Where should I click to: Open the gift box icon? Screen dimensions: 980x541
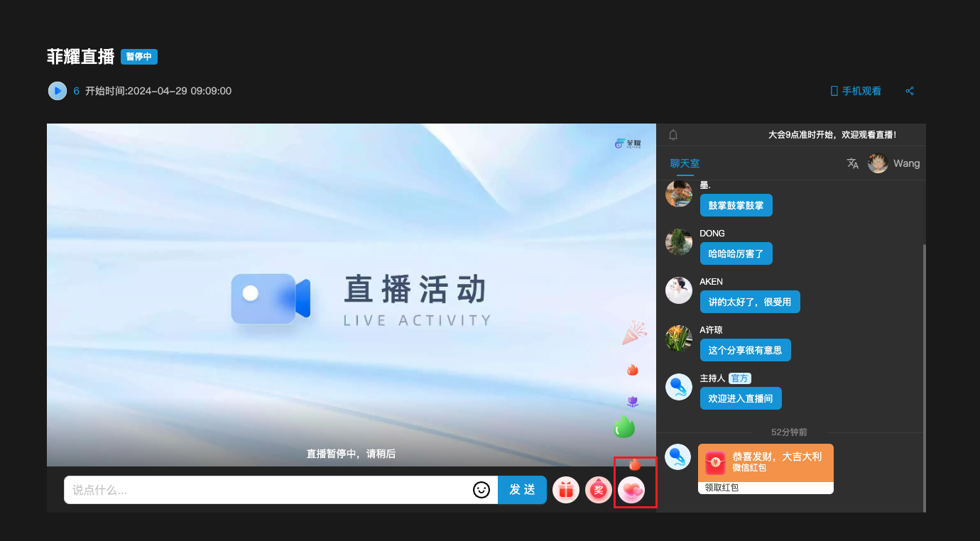coord(566,490)
